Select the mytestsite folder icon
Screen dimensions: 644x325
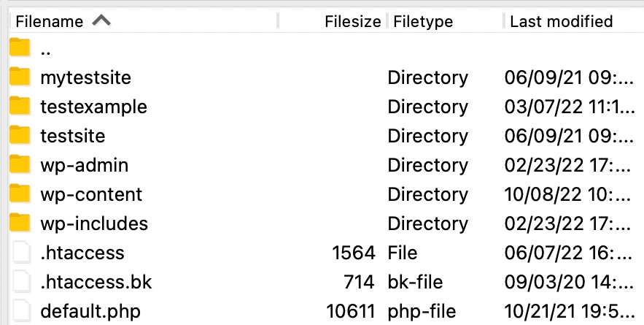pos(20,77)
